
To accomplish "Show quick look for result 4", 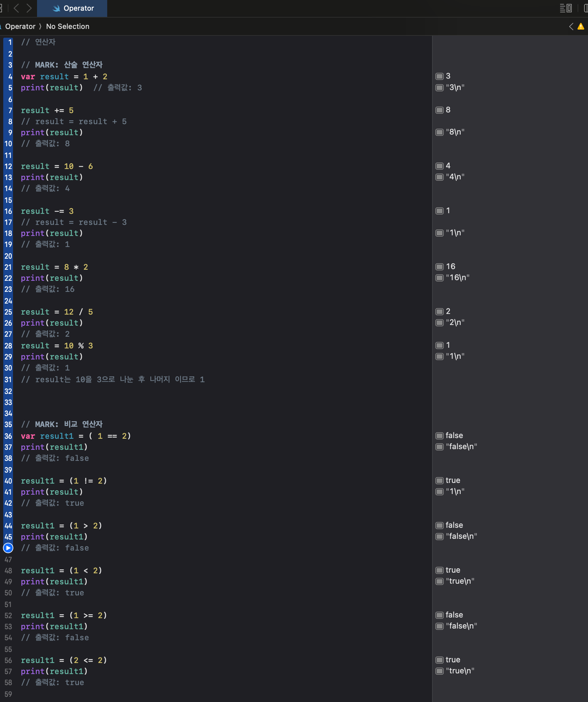I will coord(439,166).
